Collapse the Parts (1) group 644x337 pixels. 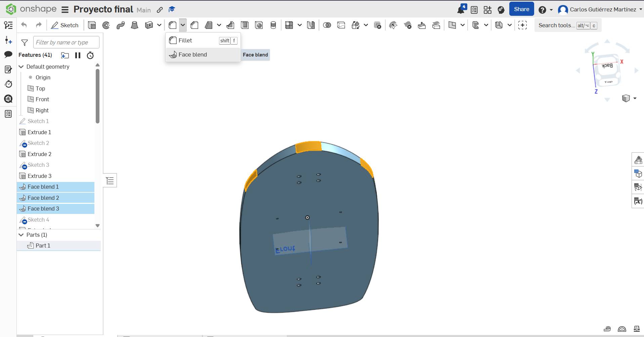pyautogui.click(x=21, y=235)
